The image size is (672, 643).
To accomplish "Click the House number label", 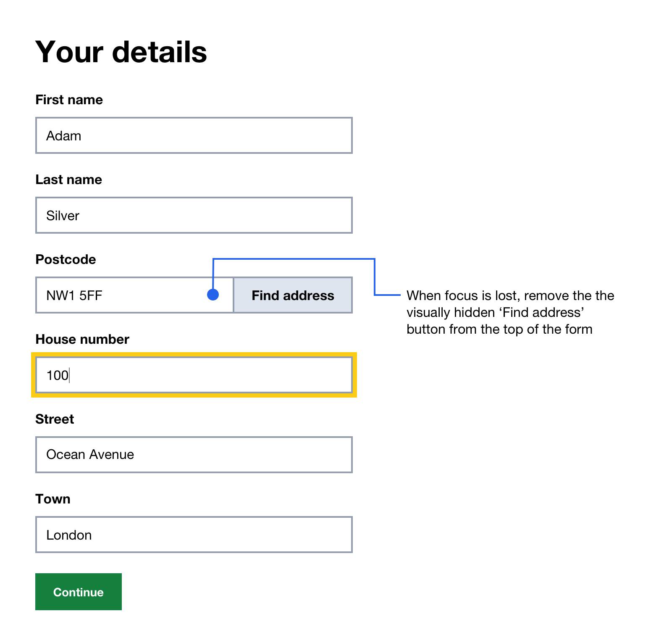I will pos(82,339).
